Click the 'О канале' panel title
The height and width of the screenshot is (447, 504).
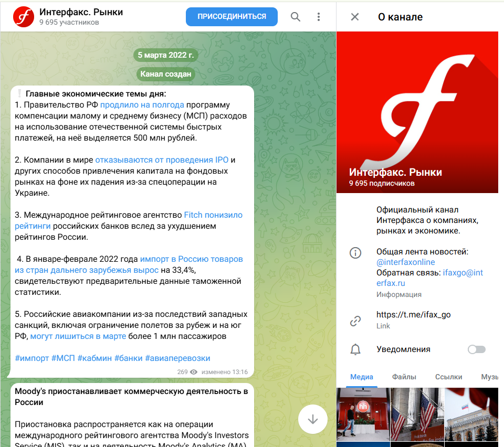coord(400,17)
